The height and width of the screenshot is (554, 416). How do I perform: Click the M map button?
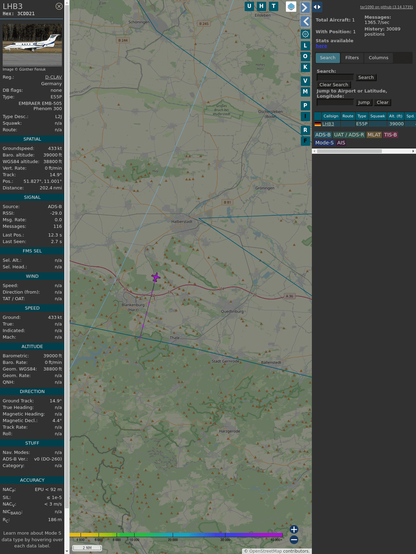(305, 92)
